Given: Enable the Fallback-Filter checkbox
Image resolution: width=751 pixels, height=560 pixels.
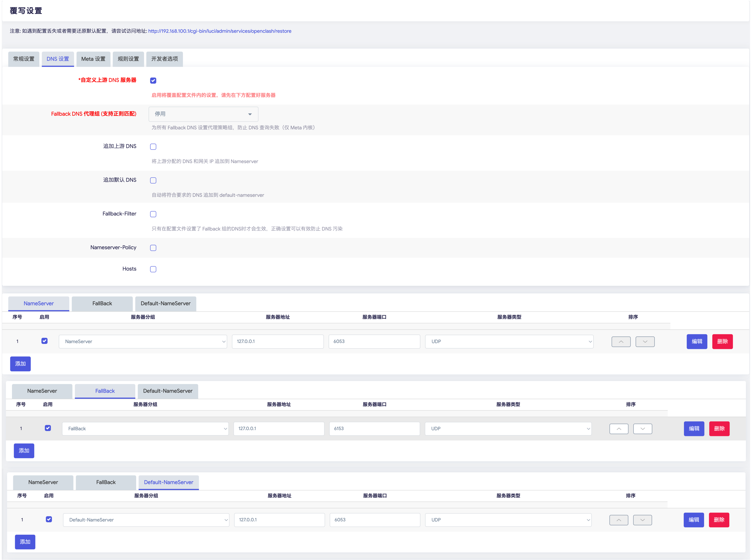Looking at the screenshot, I should point(153,214).
